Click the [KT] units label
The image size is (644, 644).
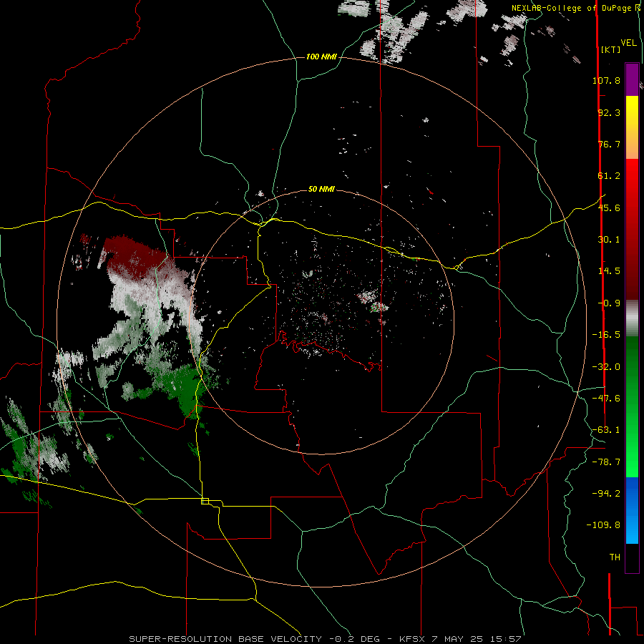pyautogui.click(x=610, y=49)
